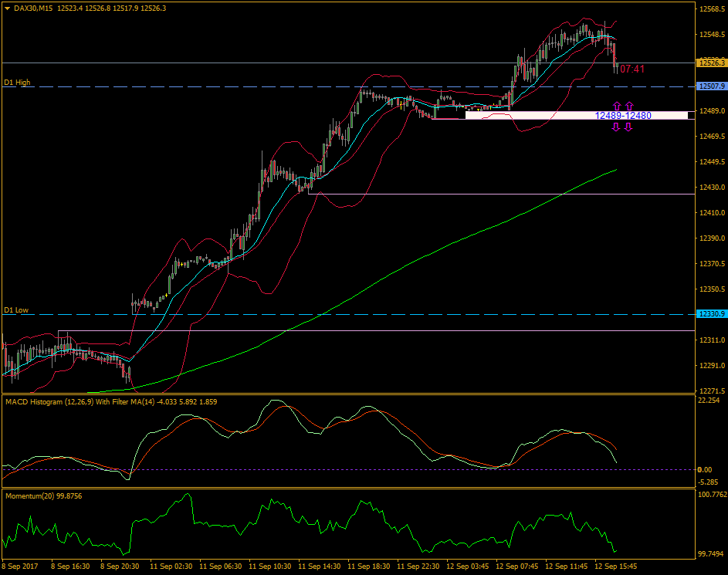
Task: Click the blue 12507.9 price tag
Action: 709,87
